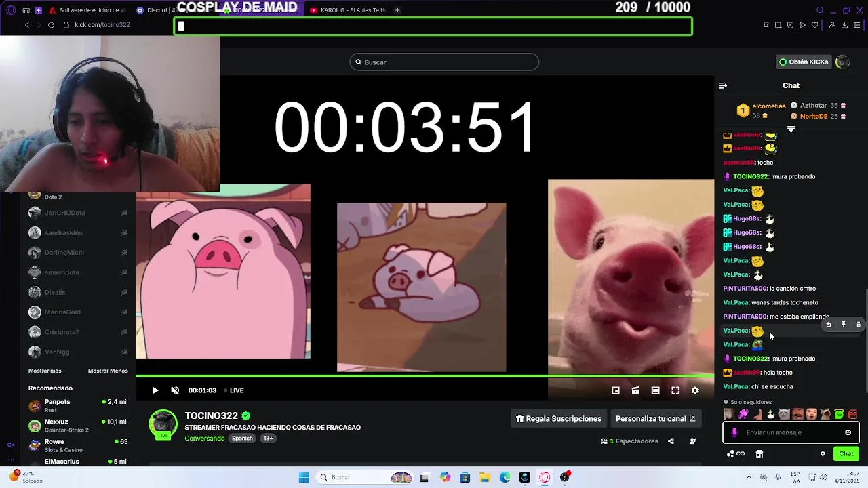The height and width of the screenshot is (488, 868).
Task: Open browser downloads icon
Action: point(844,25)
